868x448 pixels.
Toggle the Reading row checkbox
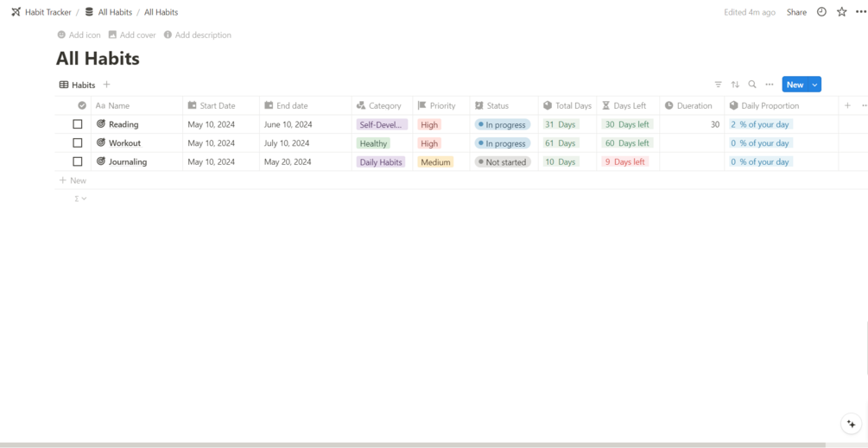78,124
